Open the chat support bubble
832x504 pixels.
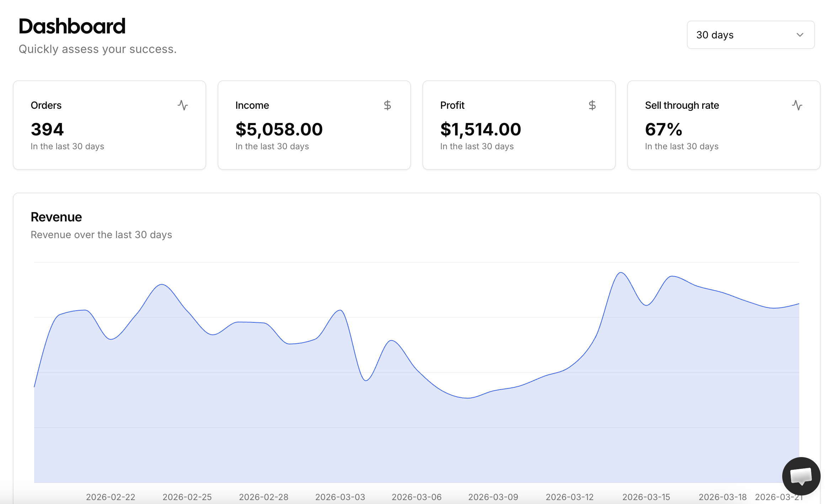click(801, 476)
